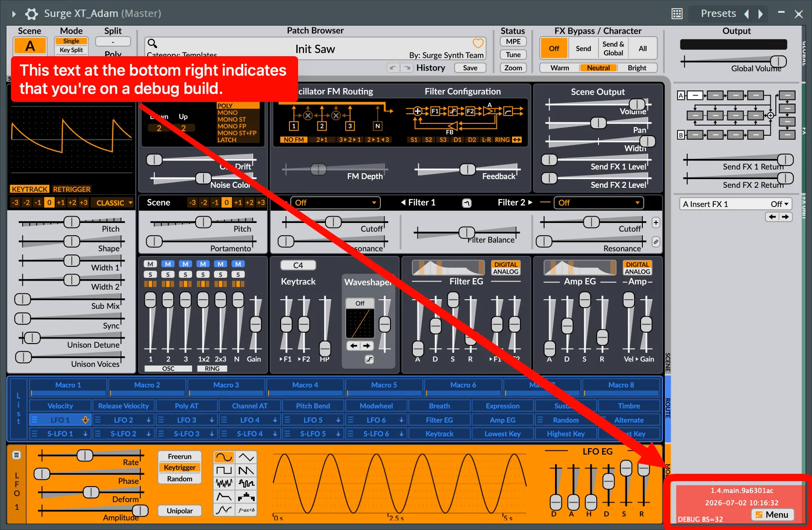Viewport: 812px width, 530px height.
Task: Toggle solo on oscillator 2 mixer channel
Action: [168, 275]
